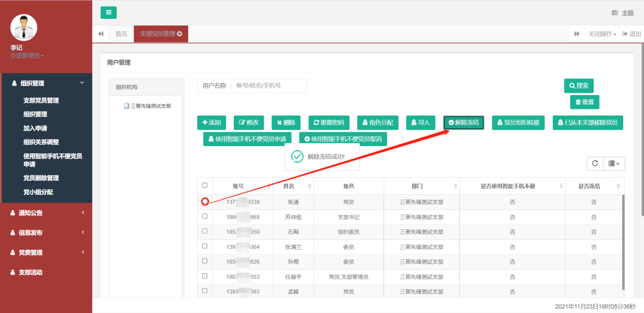Expand the 通知公告 sidebar menu
Screen dimensions: 644x313
point(47,213)
